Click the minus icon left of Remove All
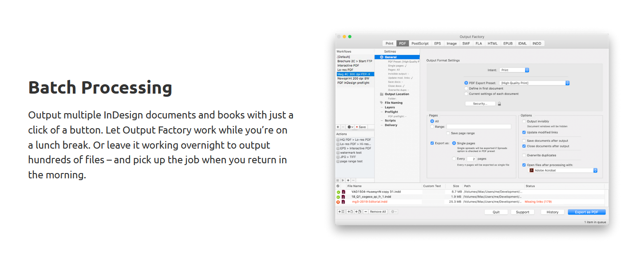 click(366, 212)
